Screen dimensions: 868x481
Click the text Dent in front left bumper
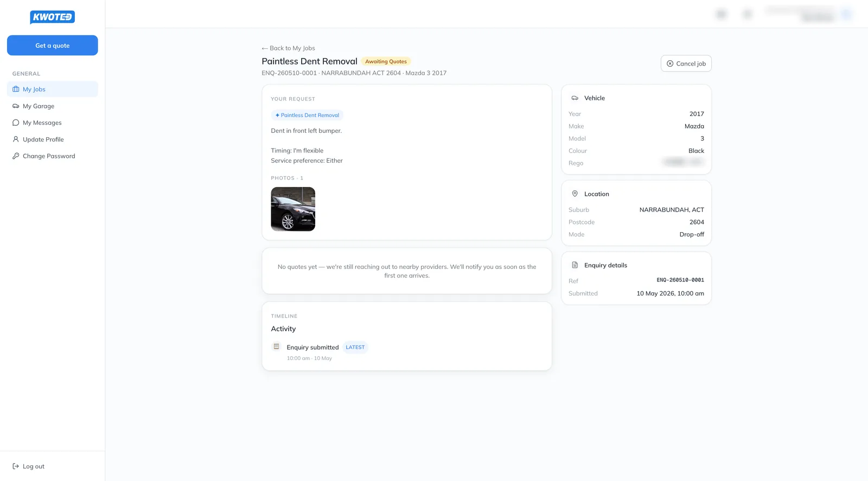click(x=307, y=131)
